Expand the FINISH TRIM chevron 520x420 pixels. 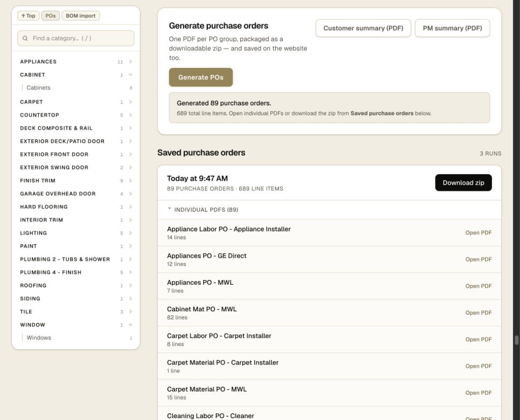[130, 180]
